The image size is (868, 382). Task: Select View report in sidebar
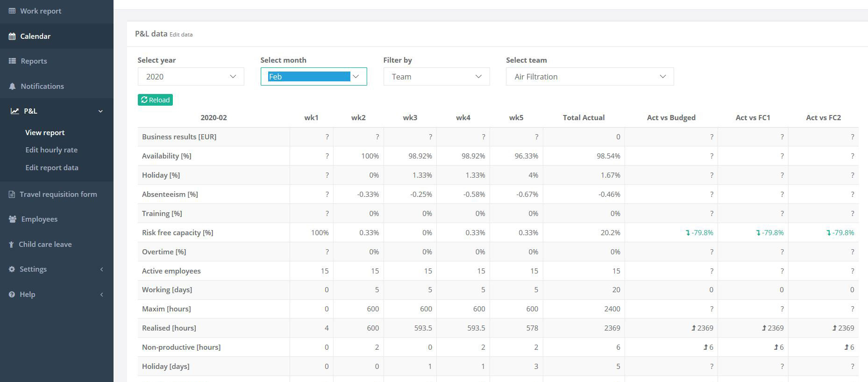tap(45, 132)
